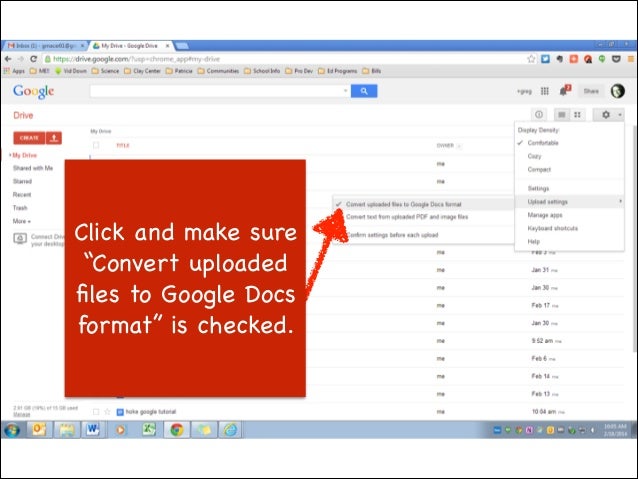Click the Connect Drive to desktop icon
638x479 pixels.
tap(20, 238)
